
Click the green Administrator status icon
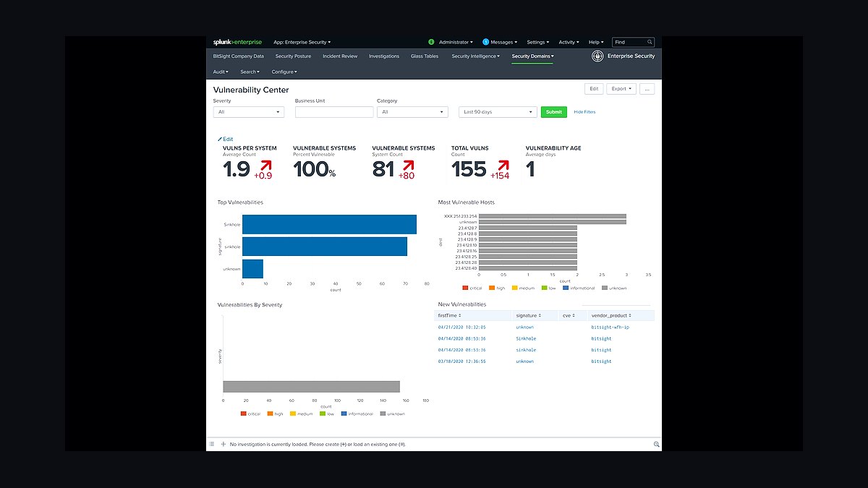point(432,42)
